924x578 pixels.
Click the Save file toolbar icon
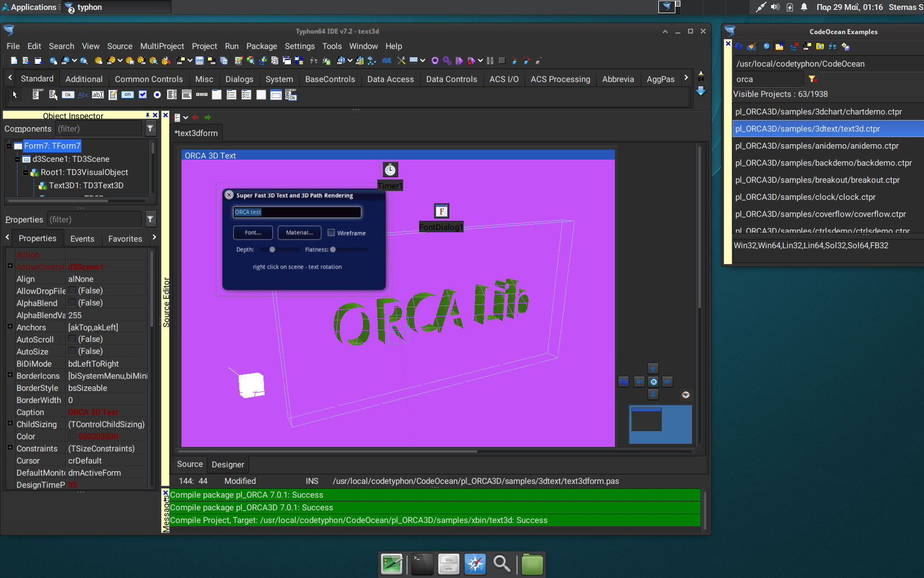click(x=200, y=61)
